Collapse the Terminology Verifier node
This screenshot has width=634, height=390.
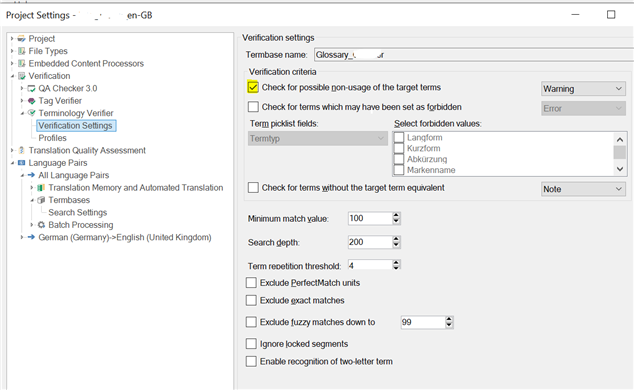(x=22, y=113)
